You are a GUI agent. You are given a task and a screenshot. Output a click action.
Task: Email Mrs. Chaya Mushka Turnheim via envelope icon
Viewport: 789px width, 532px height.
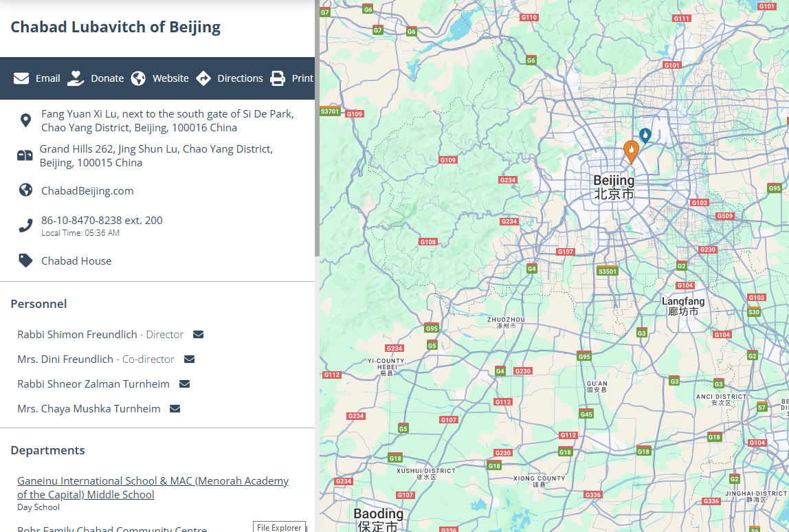[175, 408]
